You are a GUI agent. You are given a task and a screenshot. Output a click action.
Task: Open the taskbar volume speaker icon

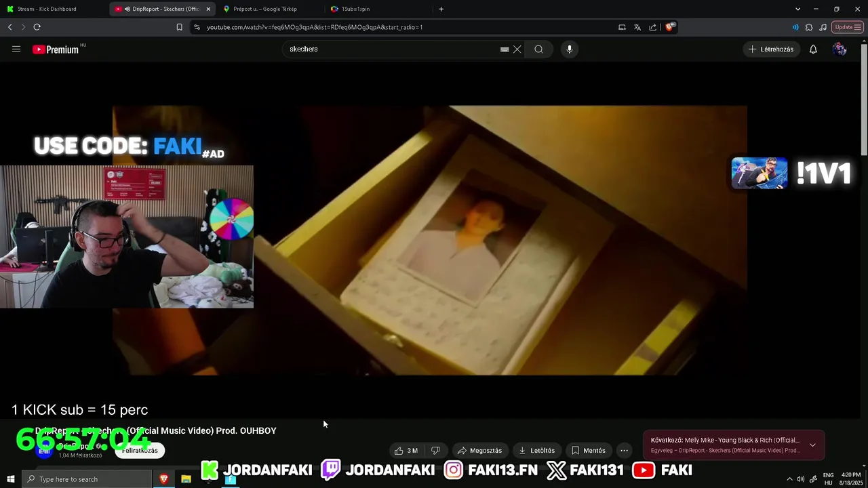(x=801, y=479)
